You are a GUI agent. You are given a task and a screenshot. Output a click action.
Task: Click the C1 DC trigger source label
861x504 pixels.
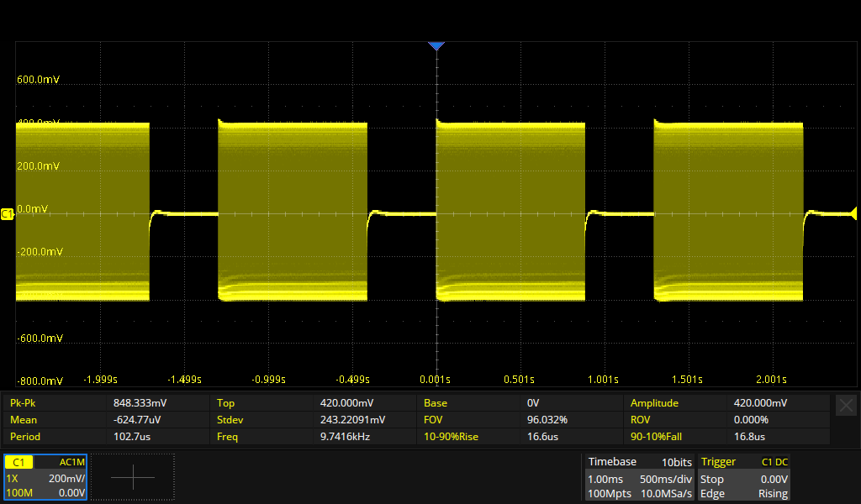pyautogui.click(x=774, y=462)
